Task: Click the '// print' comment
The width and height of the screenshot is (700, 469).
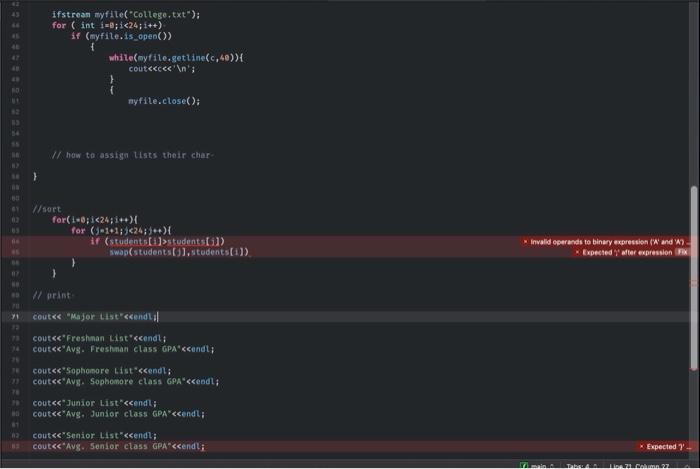Action: coord(52,295)
